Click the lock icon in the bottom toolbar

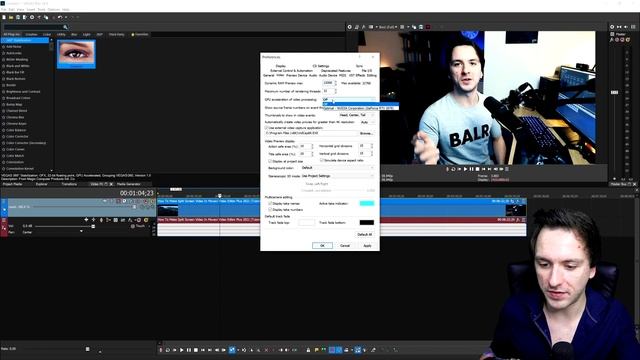[x=308, y=350]
